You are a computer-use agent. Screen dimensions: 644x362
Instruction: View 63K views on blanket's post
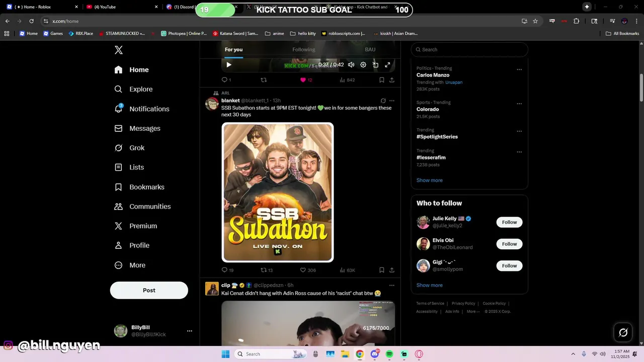click(x=347, y=270)
